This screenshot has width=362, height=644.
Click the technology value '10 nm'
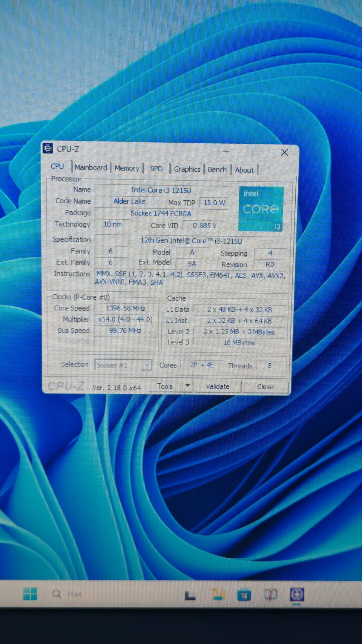[x=113, y=224]
